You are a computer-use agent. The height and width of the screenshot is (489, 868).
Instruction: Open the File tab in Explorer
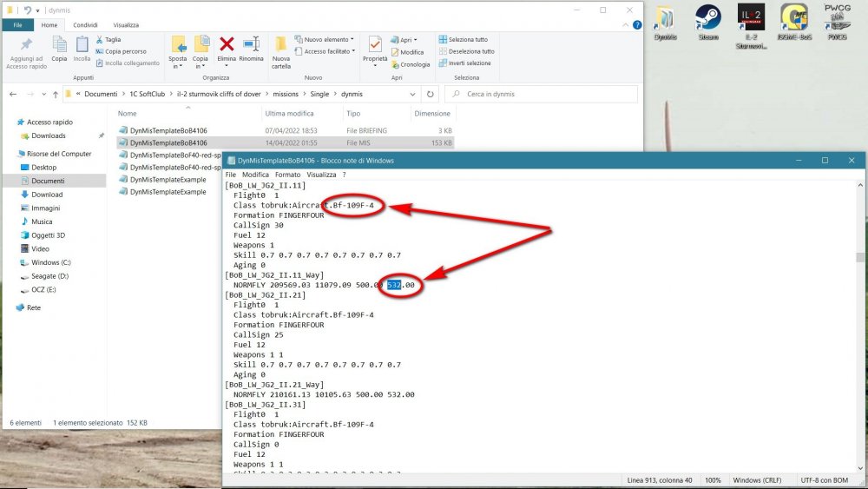point(17,25)
